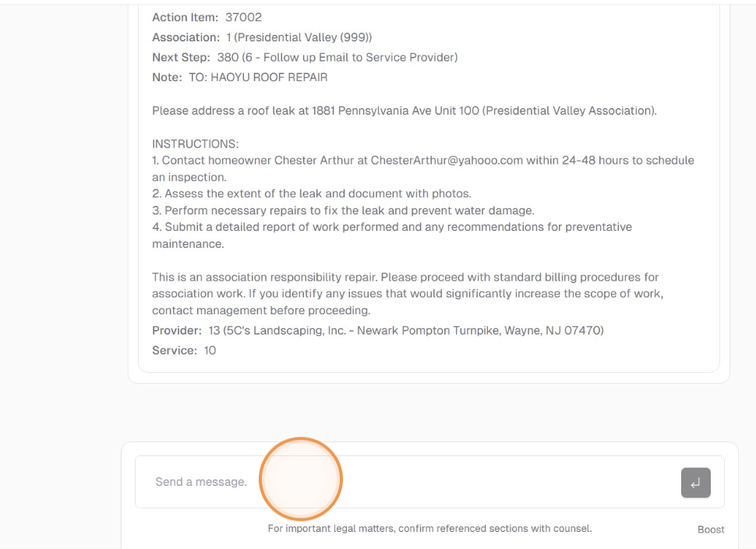Click the legal matters disclaimer text
The width and height of the screenshot is (756, 549).
429,529
